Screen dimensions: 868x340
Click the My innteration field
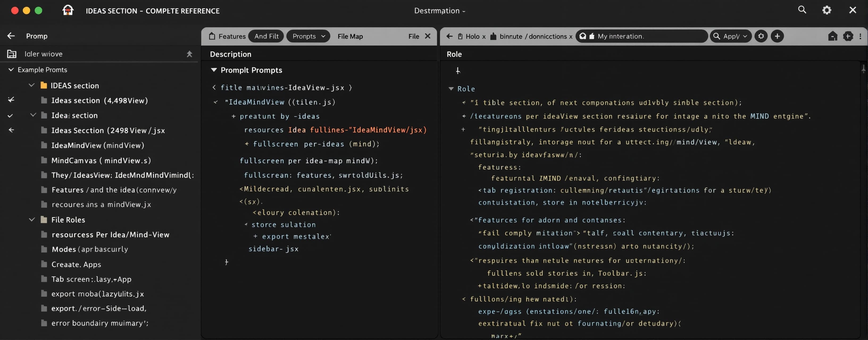tap(642, 36)
